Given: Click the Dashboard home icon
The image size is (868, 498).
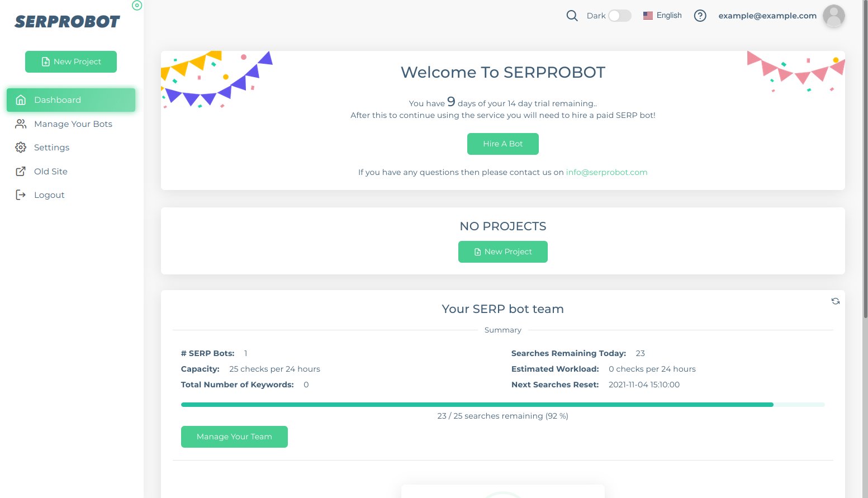Looking at the screenshot, I should 21,100.
